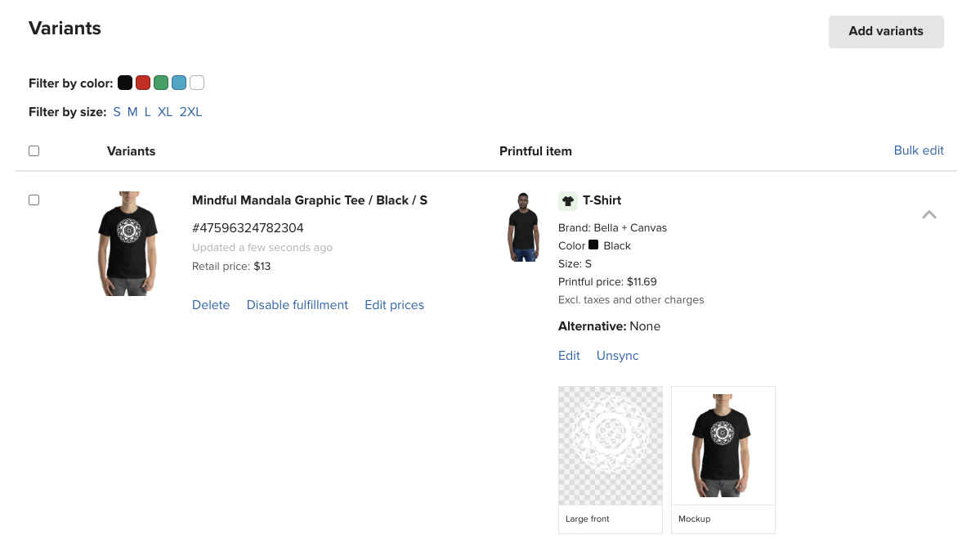Click the green T-Shirt product icon
This screenshot has width=980, height=552.
click(568, 200)
